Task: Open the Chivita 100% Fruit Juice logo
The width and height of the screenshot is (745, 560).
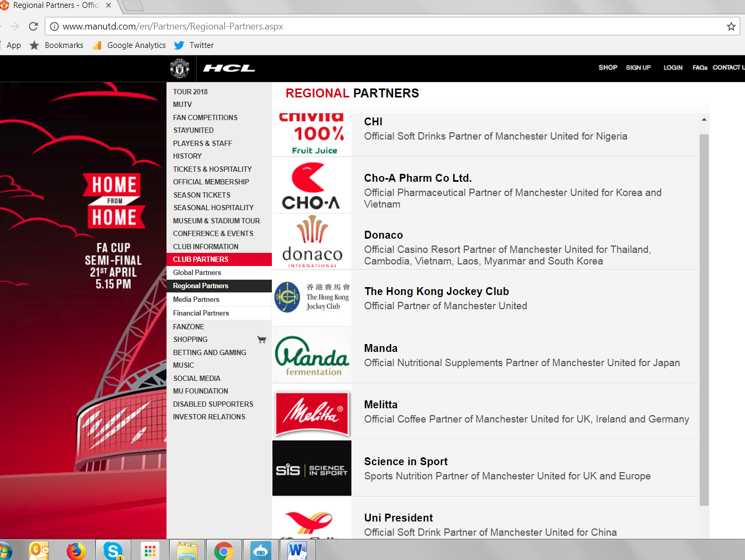Action: coord(312,134)
